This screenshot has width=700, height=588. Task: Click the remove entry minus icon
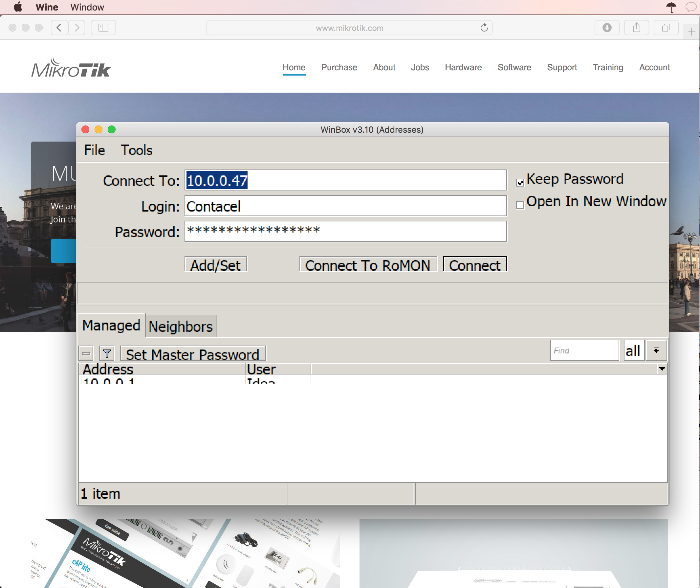[86, 353]
